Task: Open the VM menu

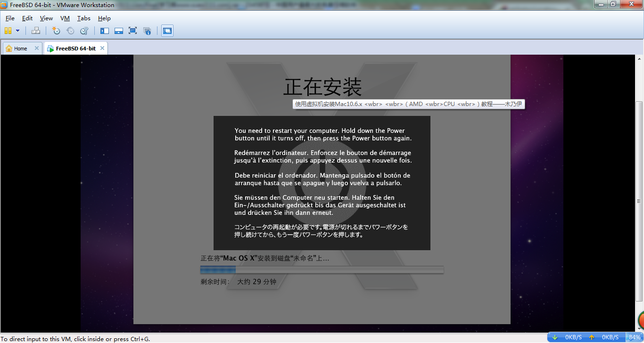Action: (x=65, y=18)
